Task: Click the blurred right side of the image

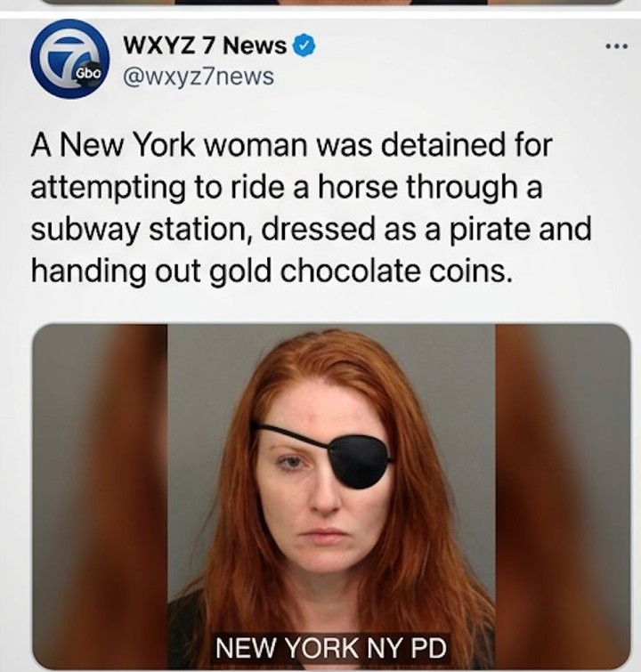Action: point(563,497)
